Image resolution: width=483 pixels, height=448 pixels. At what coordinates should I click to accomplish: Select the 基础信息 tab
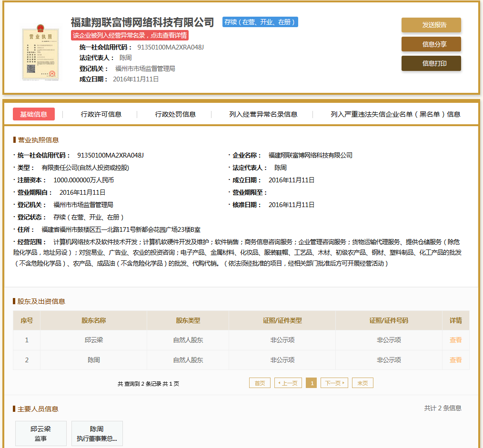pyautogui.click(x=34, y=114)
